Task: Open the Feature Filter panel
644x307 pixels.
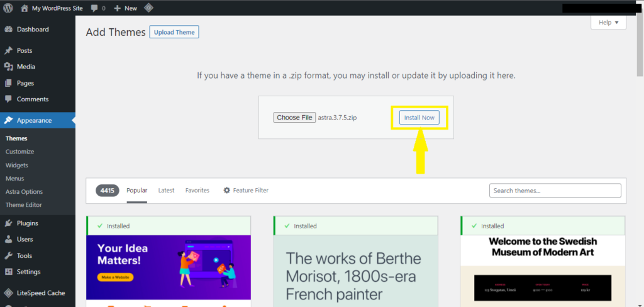Action: click(x=246, y=190)
